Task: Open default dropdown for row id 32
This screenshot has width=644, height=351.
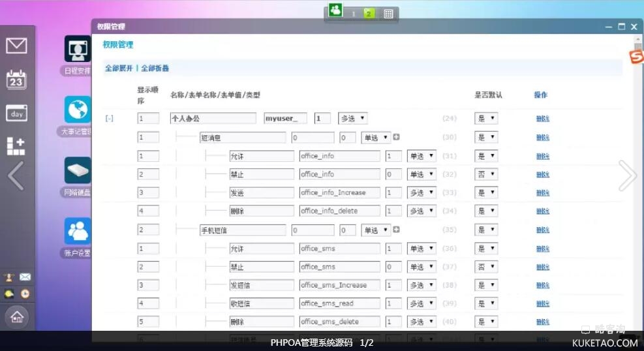Action: 486,174
